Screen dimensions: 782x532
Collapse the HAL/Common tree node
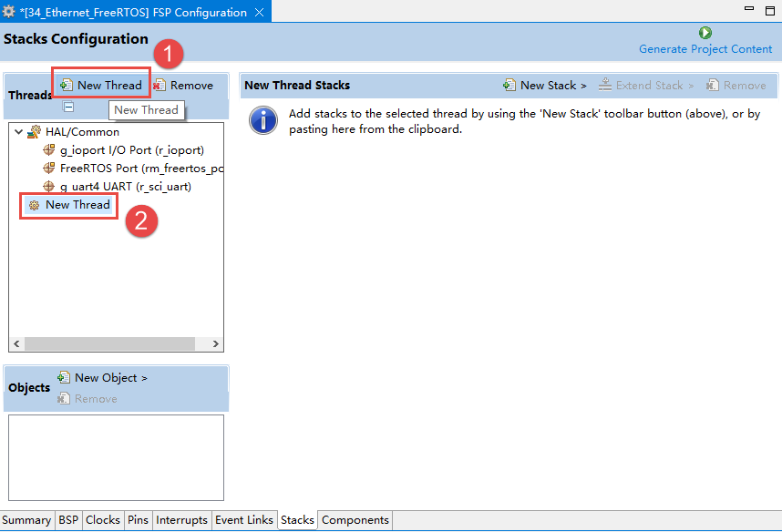[x=18, y=132]
